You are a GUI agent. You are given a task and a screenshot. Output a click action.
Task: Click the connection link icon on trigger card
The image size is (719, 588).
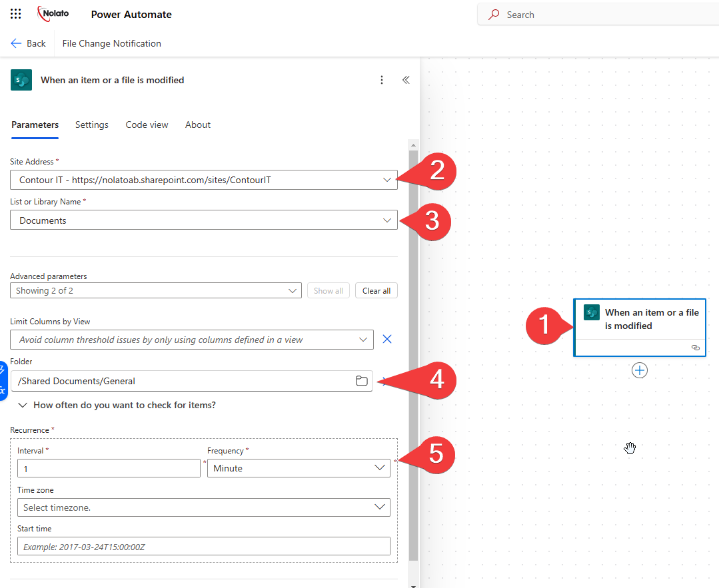click(696, 348)
